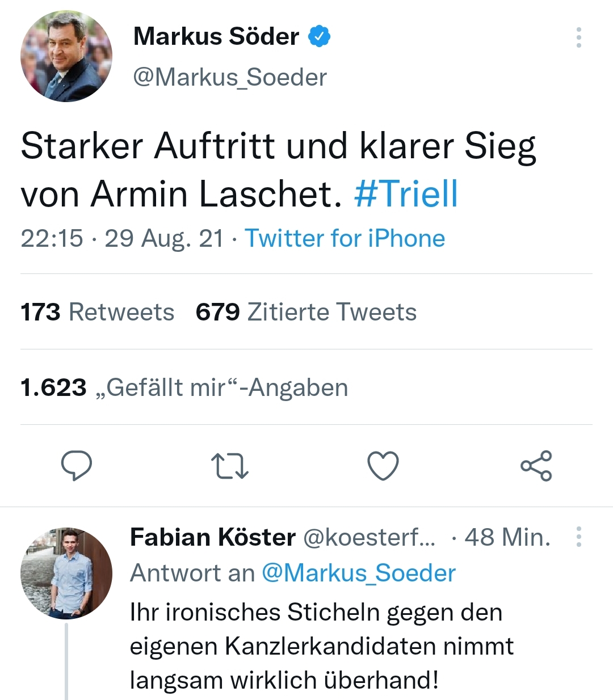Tap the @Markus_Soeder handle under the name
The width and height of the screenshot is (613, 700).
(230, 77)
